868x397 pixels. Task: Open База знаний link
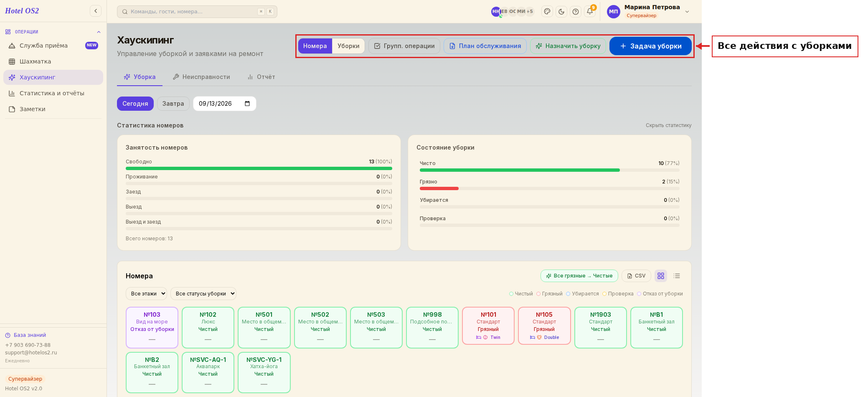[x=30, y=335]
